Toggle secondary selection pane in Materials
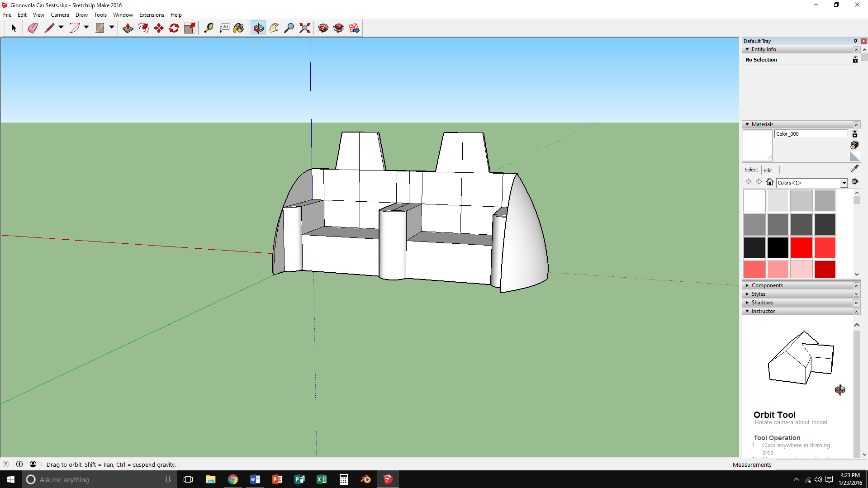Viewport: 868px width, 488px height. [x=855, y=134]
